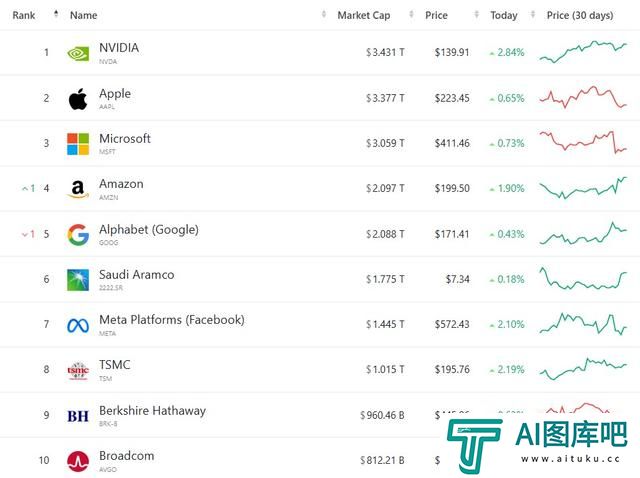Sort the table by Rank column
This screenshot has height=478, width=640.
pos(24,15)
